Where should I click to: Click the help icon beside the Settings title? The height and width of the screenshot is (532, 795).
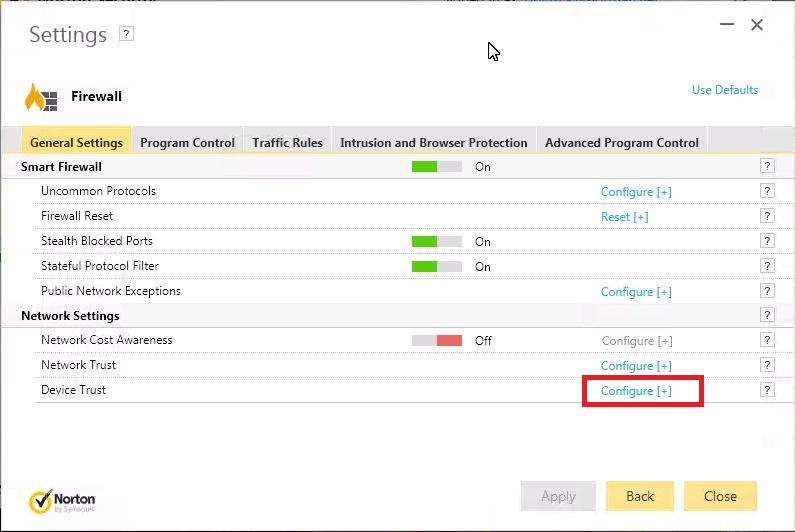[126, 34]
